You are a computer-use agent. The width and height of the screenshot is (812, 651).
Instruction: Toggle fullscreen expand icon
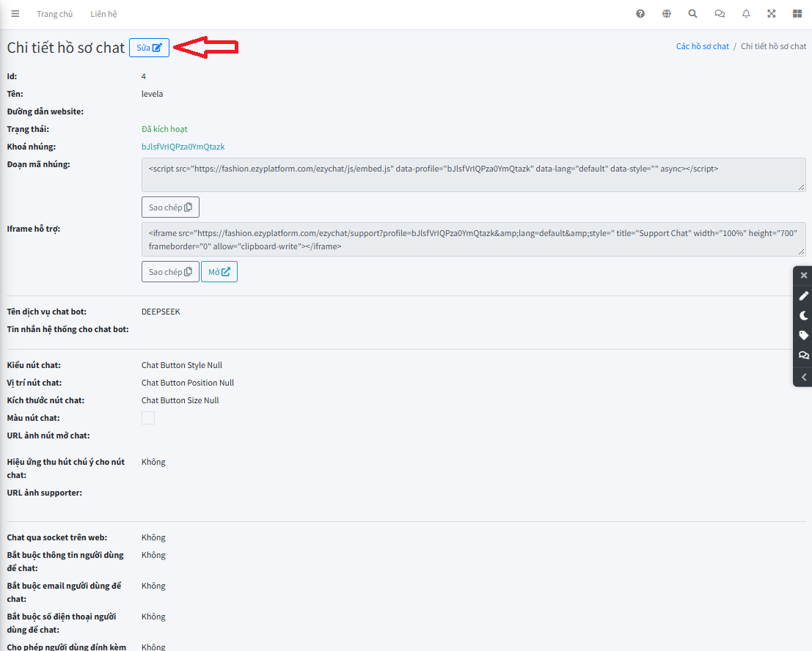click(x=772, y=14)
